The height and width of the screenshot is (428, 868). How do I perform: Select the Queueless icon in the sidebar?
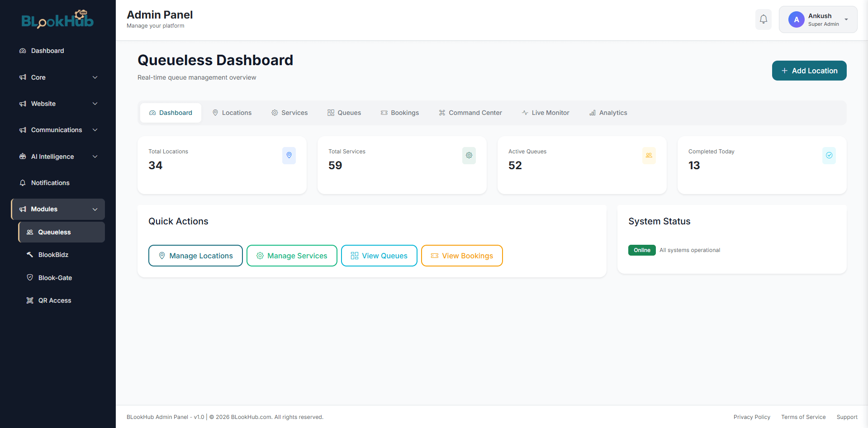(x=29, y=232)
